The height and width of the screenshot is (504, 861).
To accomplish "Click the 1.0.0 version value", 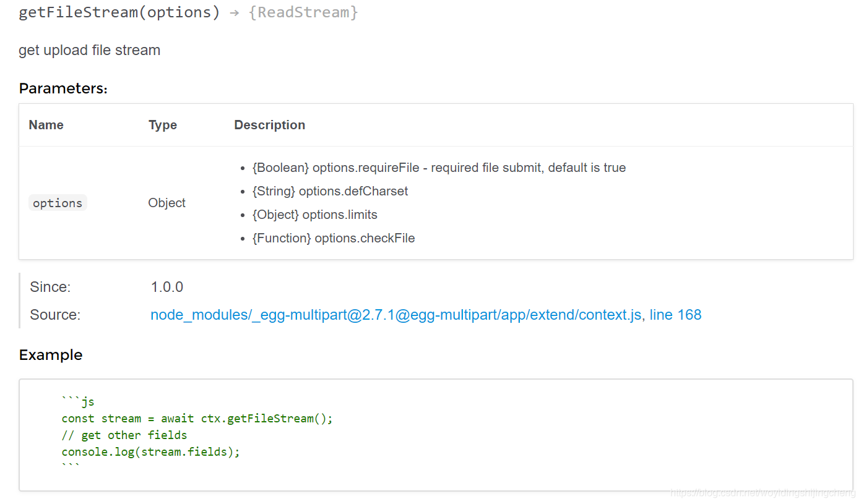I will click(167, 287).
